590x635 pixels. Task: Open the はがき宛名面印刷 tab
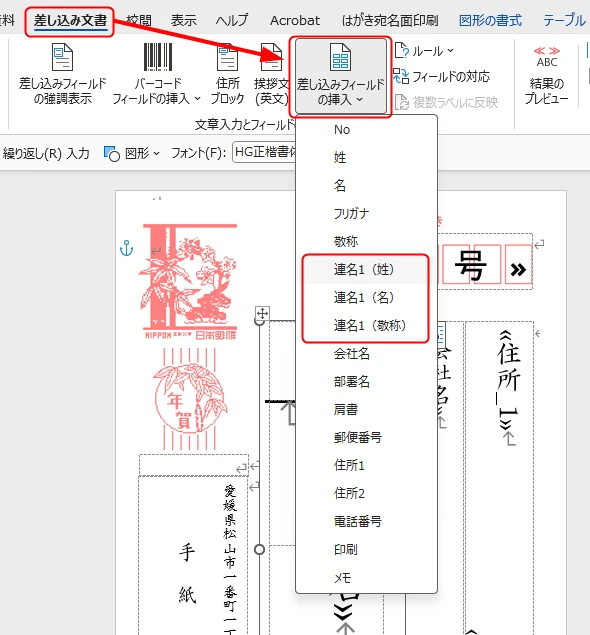coord(390,20)
